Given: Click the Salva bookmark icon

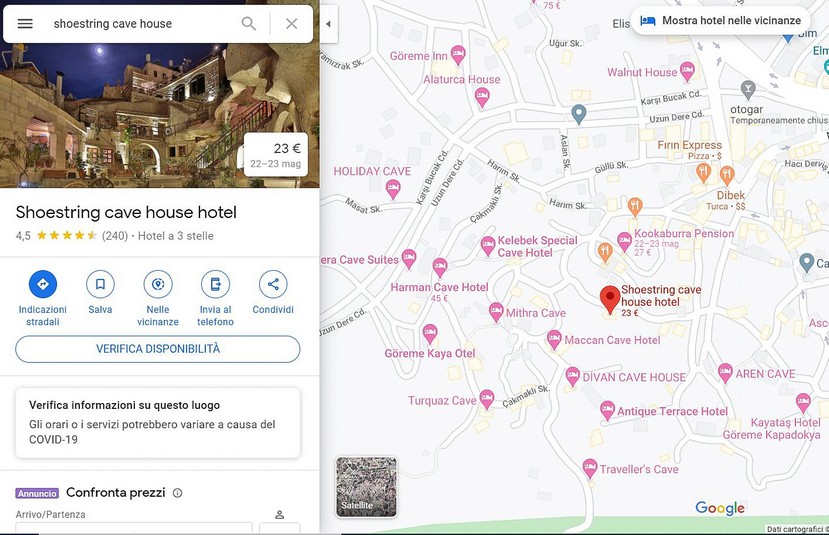Looking at the screenshot, I should click(100, 284).
